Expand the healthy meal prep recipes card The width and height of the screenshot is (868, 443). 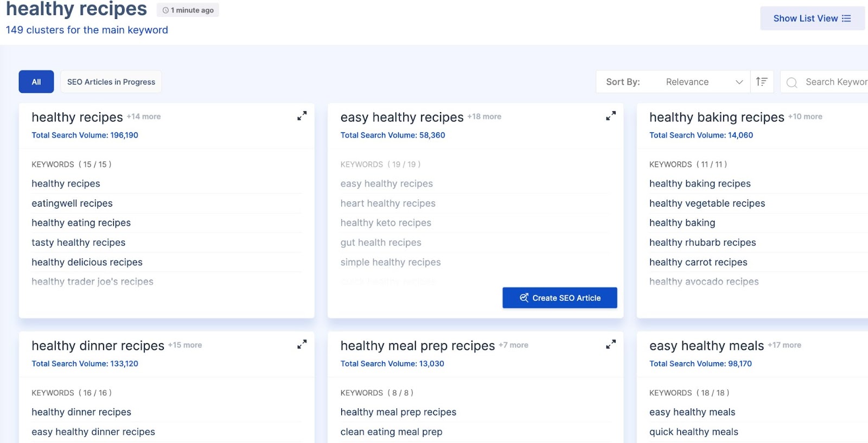click(x=610, y=344)
